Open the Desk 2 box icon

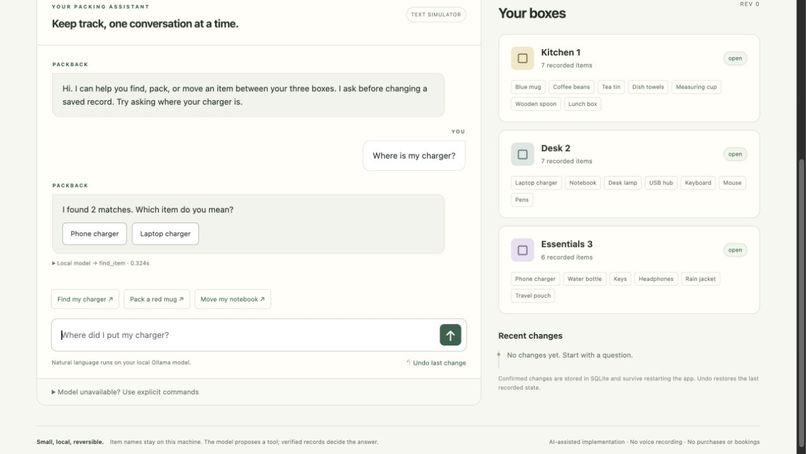pos(522,154)
